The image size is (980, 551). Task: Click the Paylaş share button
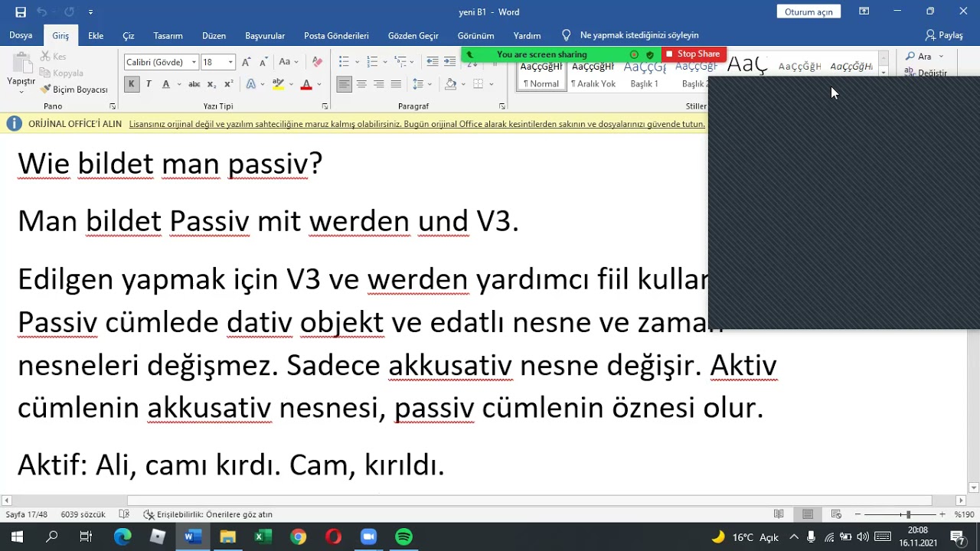point(944,35)
